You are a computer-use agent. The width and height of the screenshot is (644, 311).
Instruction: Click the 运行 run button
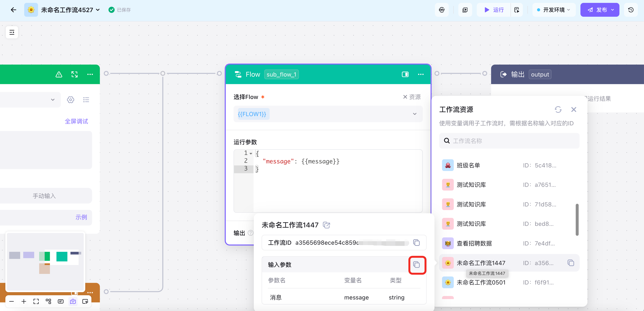(x=494, y=10)
